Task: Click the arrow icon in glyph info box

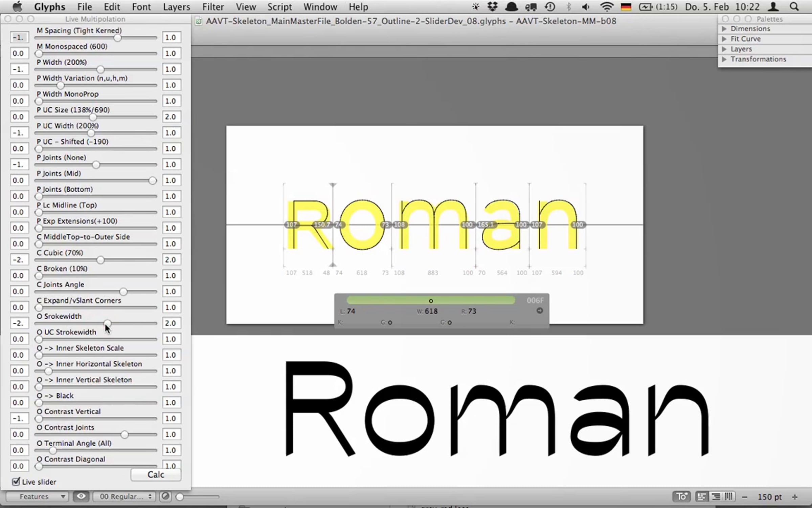Action: [540, 311]
